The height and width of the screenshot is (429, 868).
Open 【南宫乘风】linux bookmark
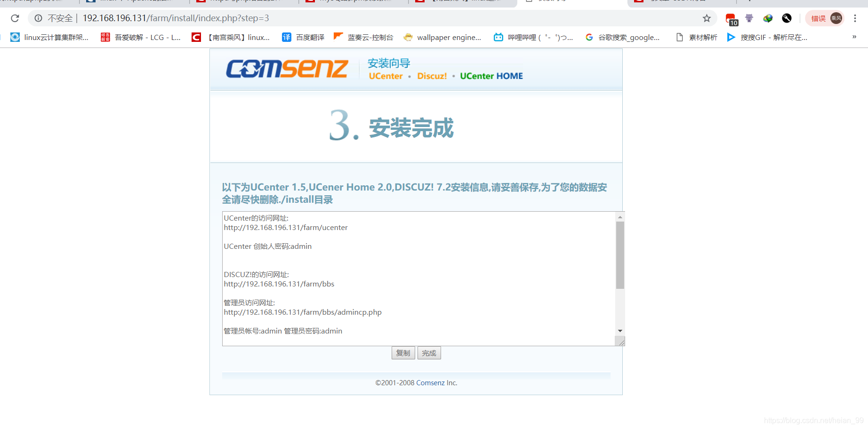pyautogui.click(x=231, y=37)
